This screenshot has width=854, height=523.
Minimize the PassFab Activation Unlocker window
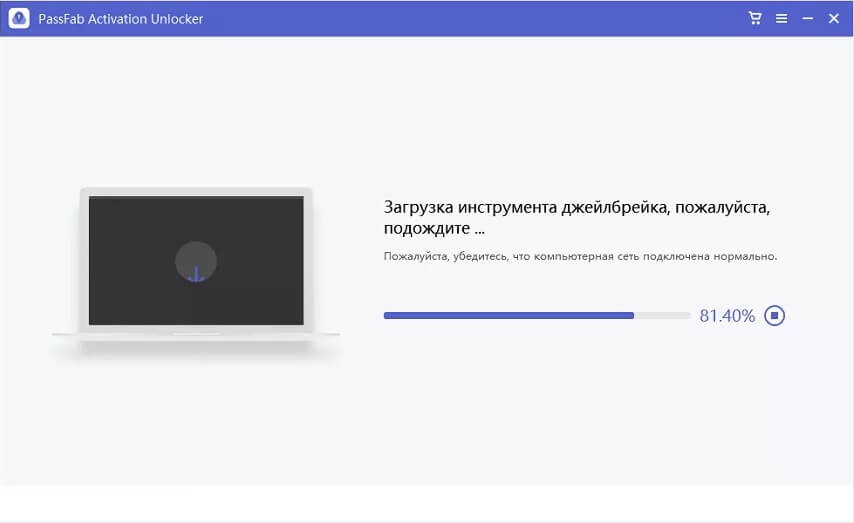(807, 19)
